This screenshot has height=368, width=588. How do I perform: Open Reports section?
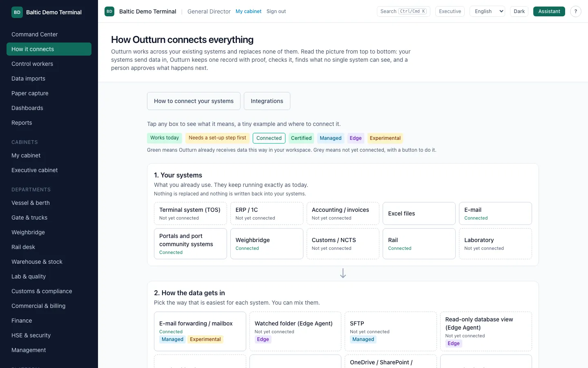[49, 123]
